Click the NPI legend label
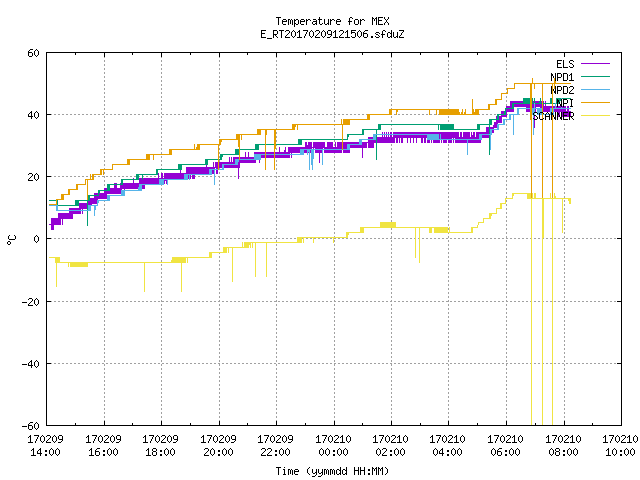 pyautogui.click(x=565, y=103)
